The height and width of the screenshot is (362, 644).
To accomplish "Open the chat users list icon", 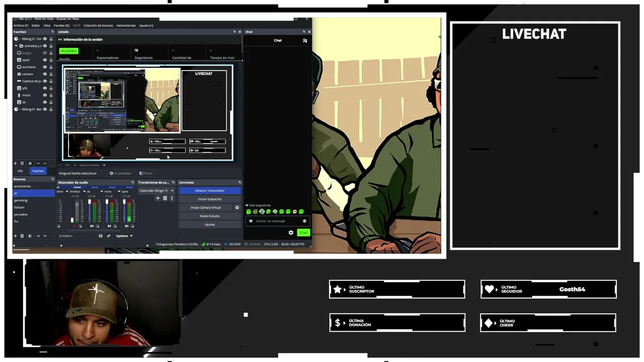I will pyautogui.click(x=305, y=40).
